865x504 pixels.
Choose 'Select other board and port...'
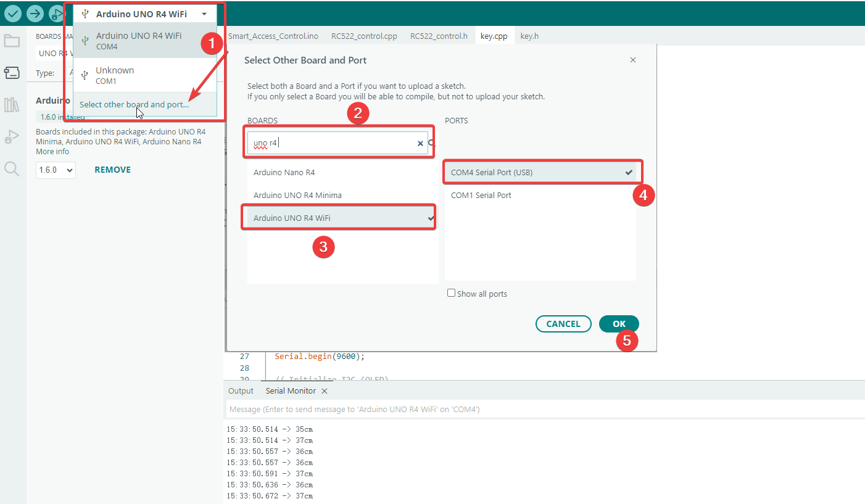tap(135, 104)
